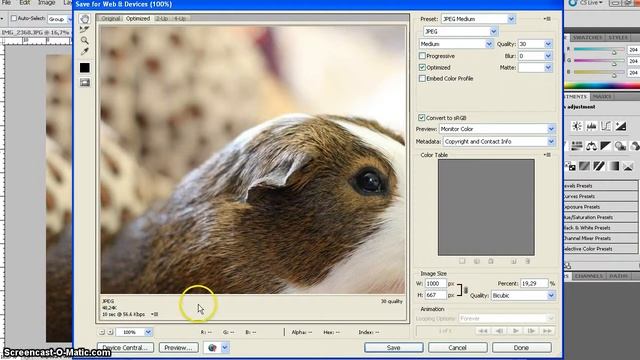Click the Save button
The width and height of the screenshot is (640, 360).
[x=393, y=348]
